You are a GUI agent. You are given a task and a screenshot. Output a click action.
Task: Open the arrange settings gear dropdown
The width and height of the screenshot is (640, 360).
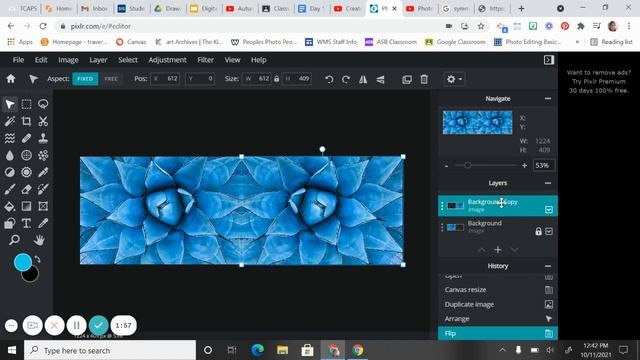(x=454, y=79)
